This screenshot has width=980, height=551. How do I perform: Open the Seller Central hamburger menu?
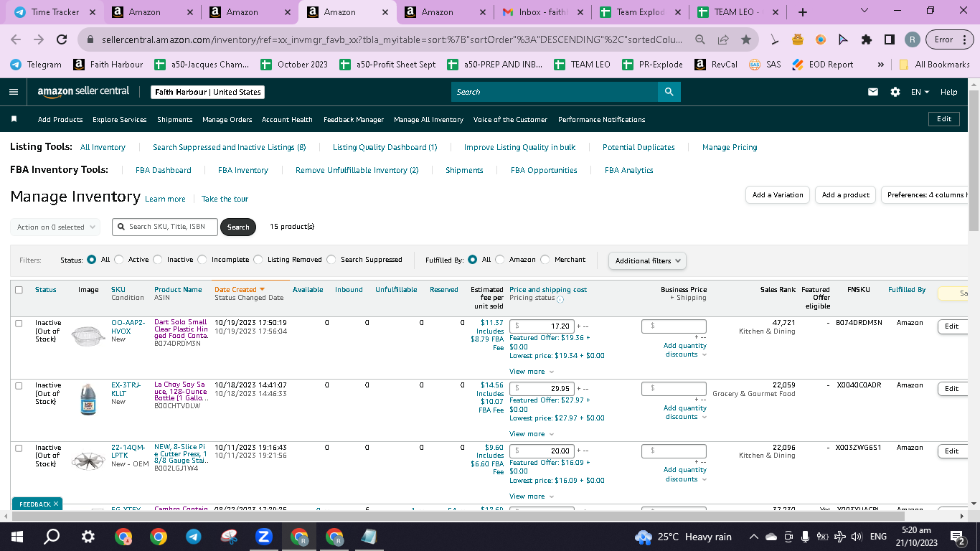coord(14,92)
